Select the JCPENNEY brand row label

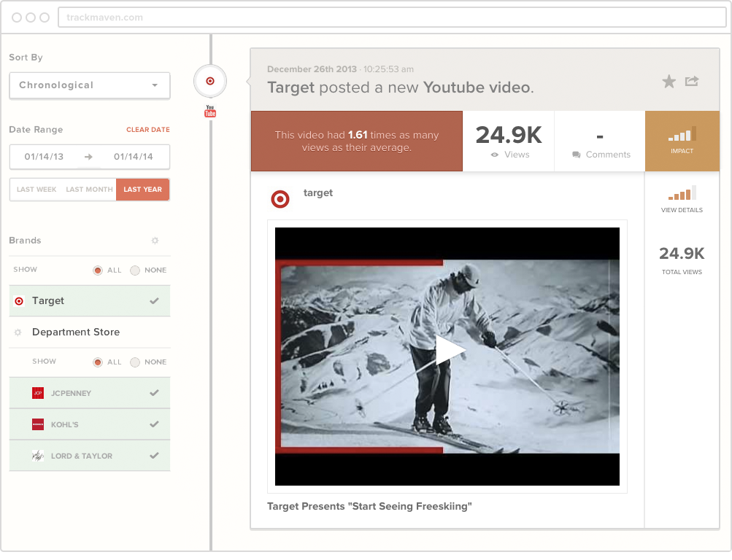71,394
